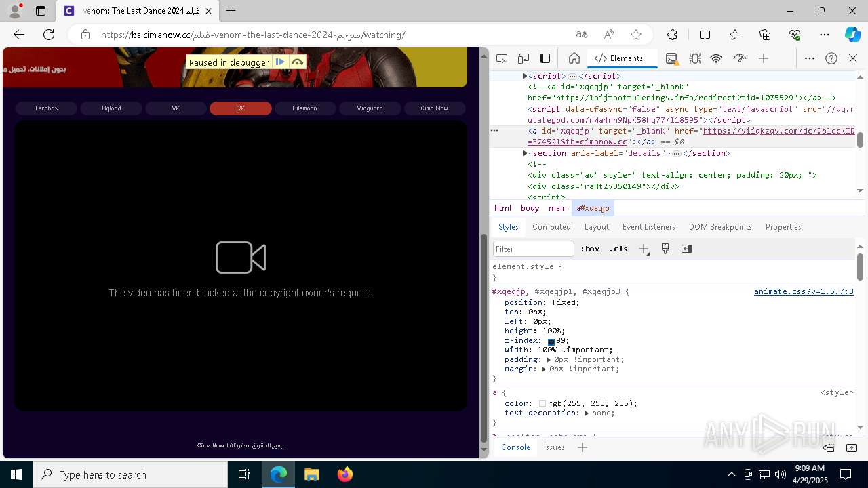Add this page to favorites star
The width and height of the screenshot is (868, 488).
(x=636, y=35)
